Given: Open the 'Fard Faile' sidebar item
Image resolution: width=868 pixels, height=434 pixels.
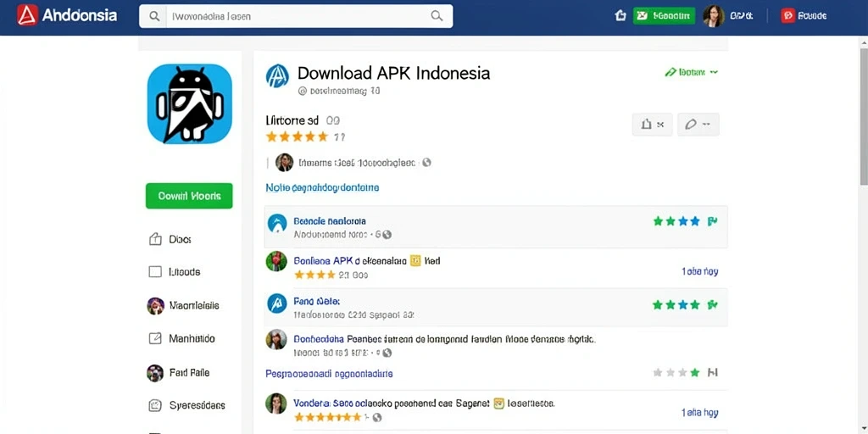Looking at the screenshot, I should pos(178,373).
